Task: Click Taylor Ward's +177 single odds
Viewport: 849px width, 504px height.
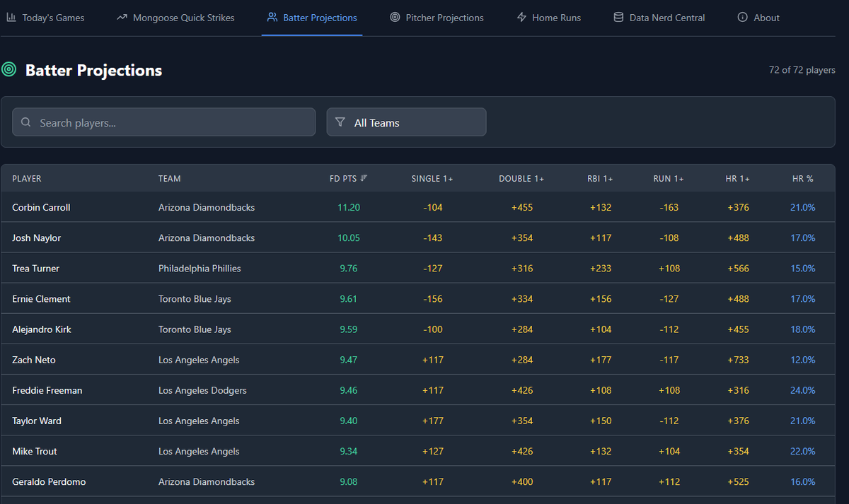Action: (432, 421)
